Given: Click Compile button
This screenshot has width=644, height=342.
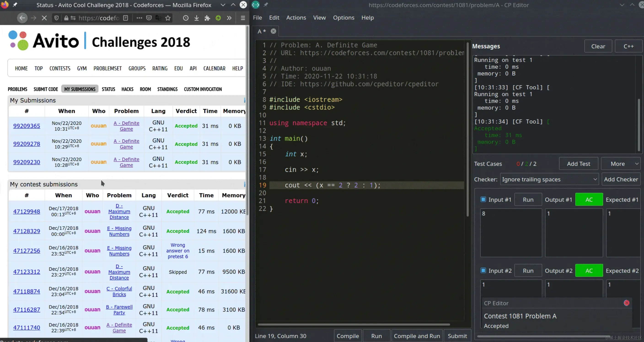Looking at the screenshot, I should point(348,336).
